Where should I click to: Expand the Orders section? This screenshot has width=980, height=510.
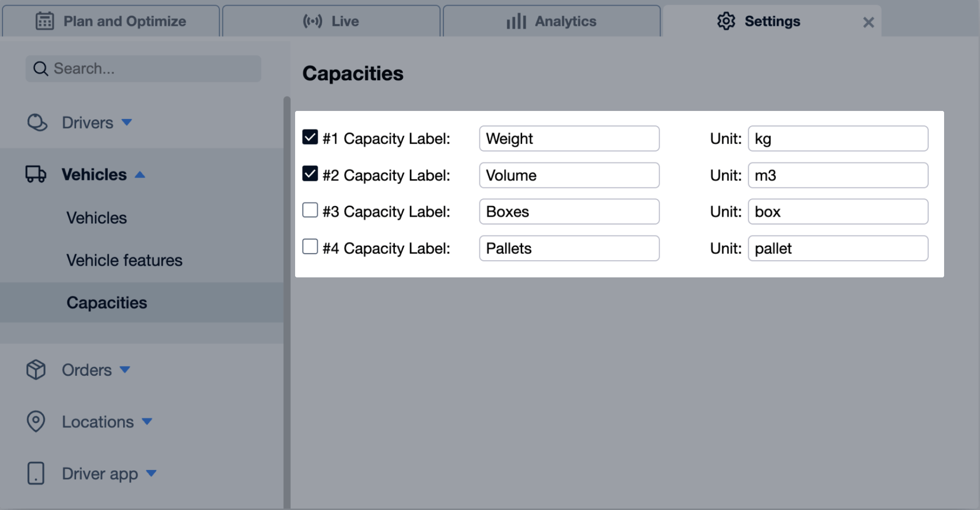124,370
